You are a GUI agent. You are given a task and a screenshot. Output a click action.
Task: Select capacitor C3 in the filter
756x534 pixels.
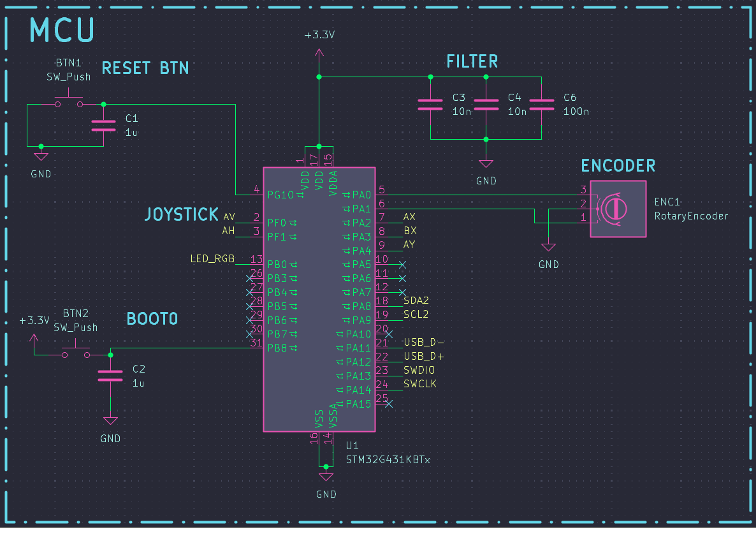[x=430, y=105]
